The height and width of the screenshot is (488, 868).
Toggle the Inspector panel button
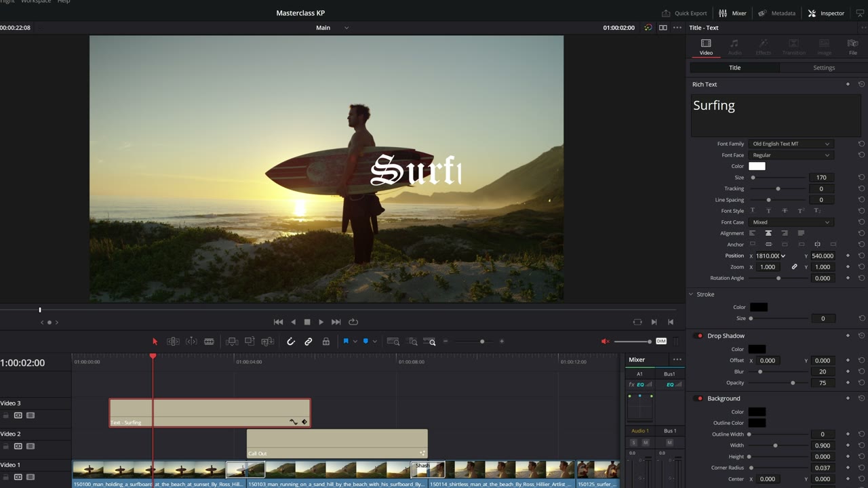click(826, 13)
